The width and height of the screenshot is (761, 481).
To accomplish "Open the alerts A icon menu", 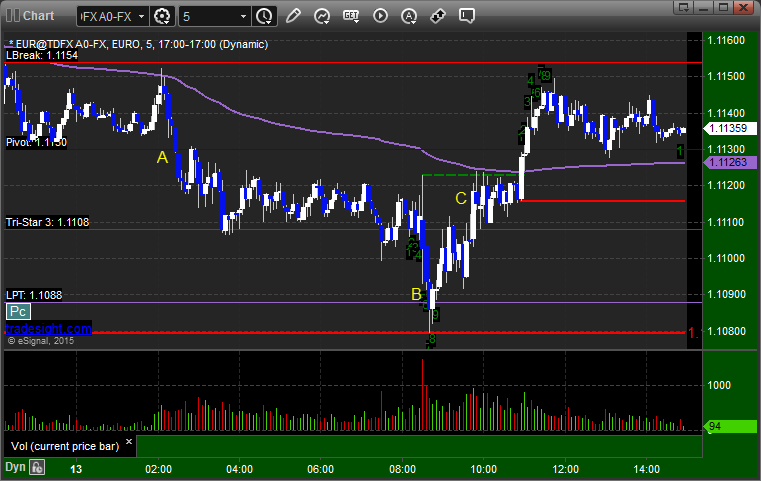I will [x=409, y=17].
